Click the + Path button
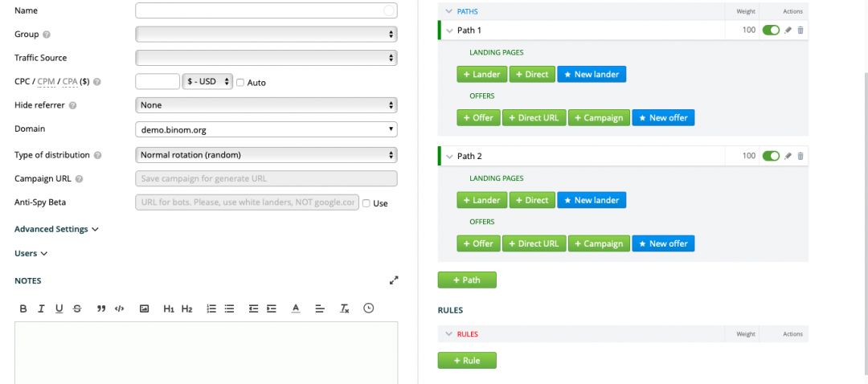The height and width of the screenshot is (384, 868). pos(467,280)
